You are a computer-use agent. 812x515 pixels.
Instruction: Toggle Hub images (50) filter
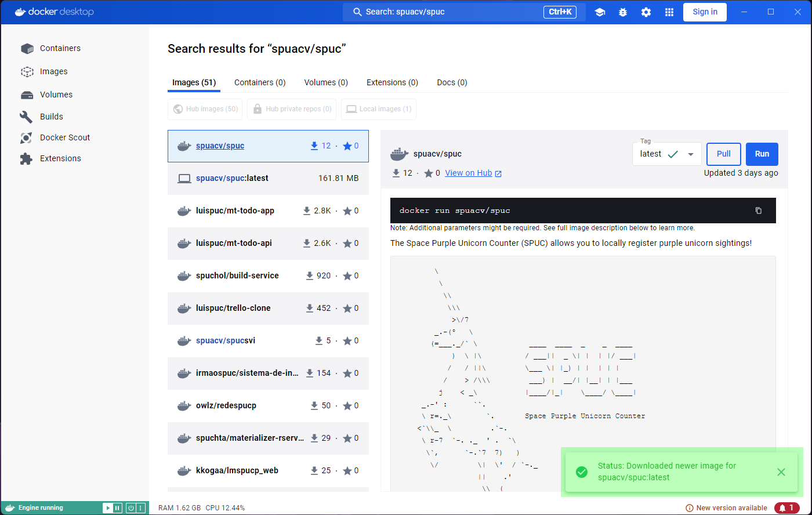205,109
